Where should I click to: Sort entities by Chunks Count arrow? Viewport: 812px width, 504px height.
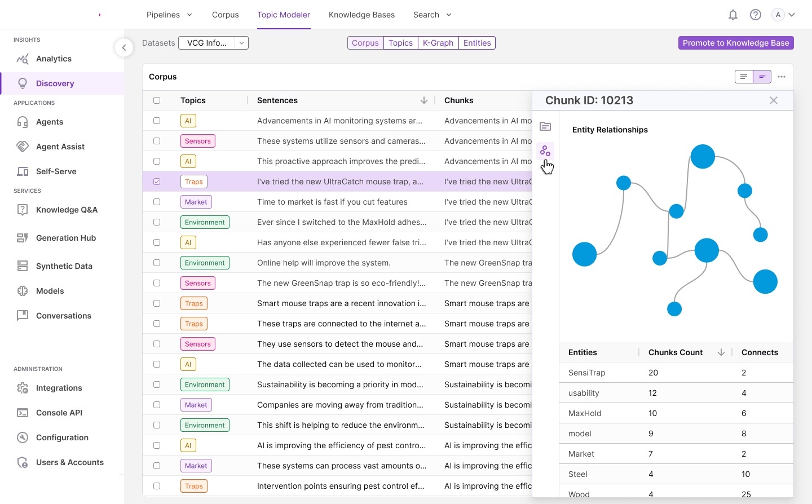(720, 352)
